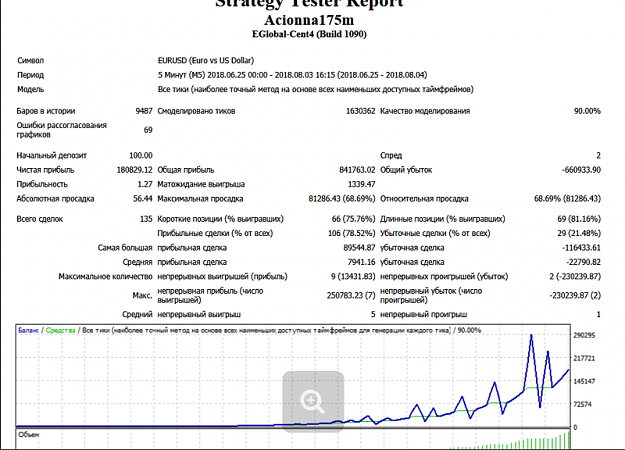This screenshot has height=450, width=625.
Task: Click the 'Период' label
Action: click(x=30, y=75)
